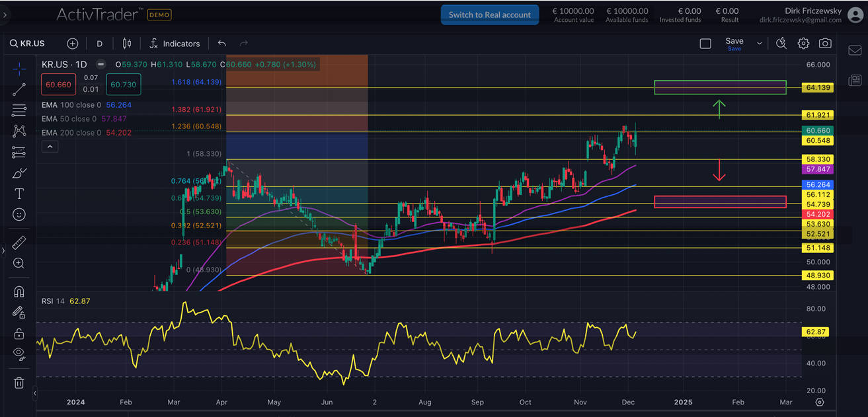Image resolution: width=868 pixels, height=417 pixels.
Task: Click the trash icon to remove drawings
Action: tap(19, 383)
